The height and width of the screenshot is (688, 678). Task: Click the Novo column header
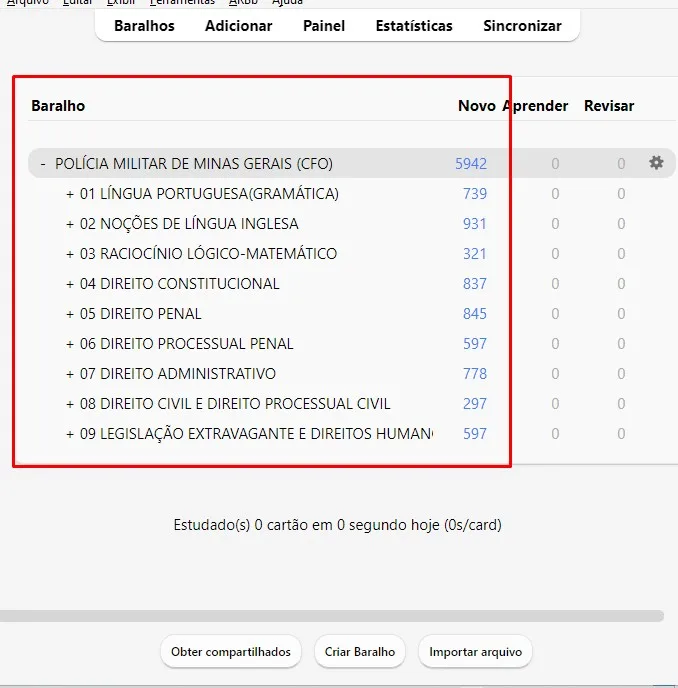(477, 106)
